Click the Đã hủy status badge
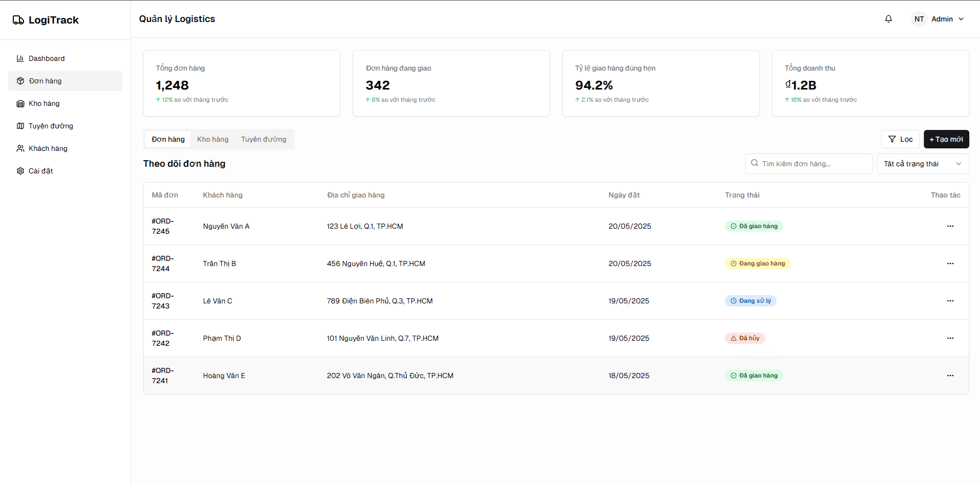 click(x=745, y=338)
